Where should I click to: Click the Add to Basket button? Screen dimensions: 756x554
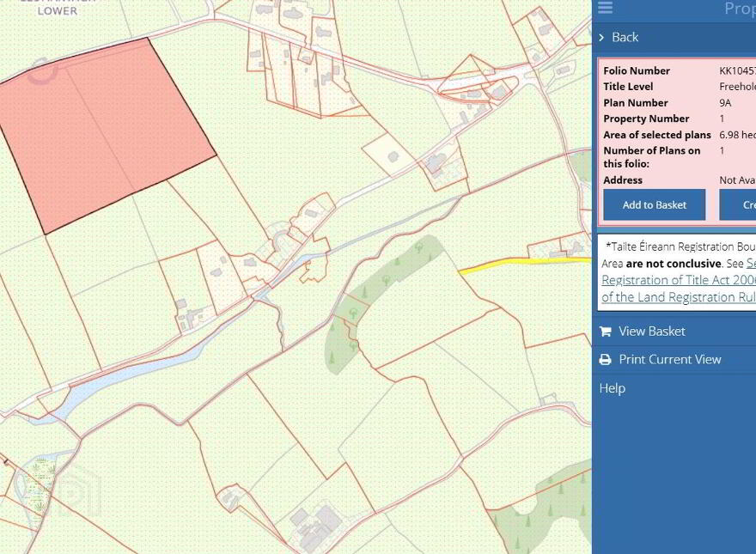(x=655, y=205)
